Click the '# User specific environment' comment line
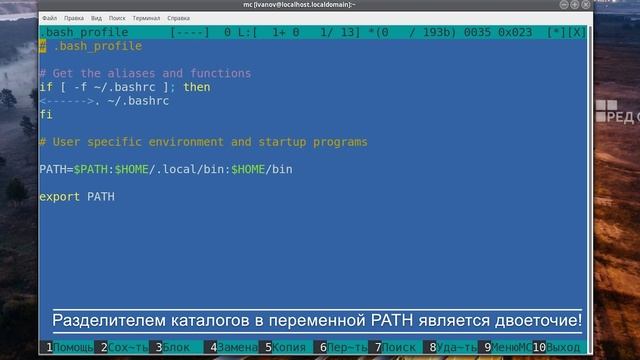 [x=203, y=142]
